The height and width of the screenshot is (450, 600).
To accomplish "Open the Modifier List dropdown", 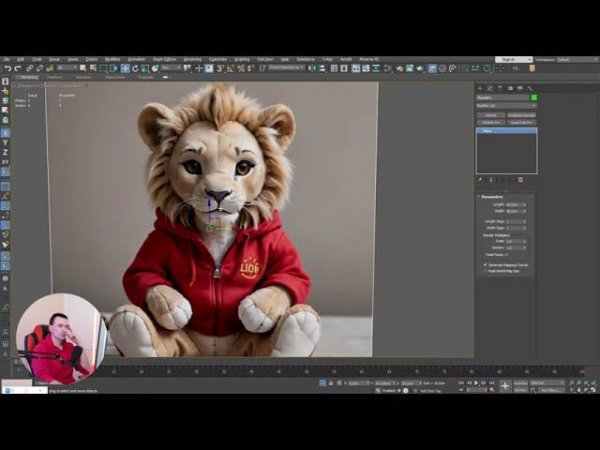I will tap(506, 106).
